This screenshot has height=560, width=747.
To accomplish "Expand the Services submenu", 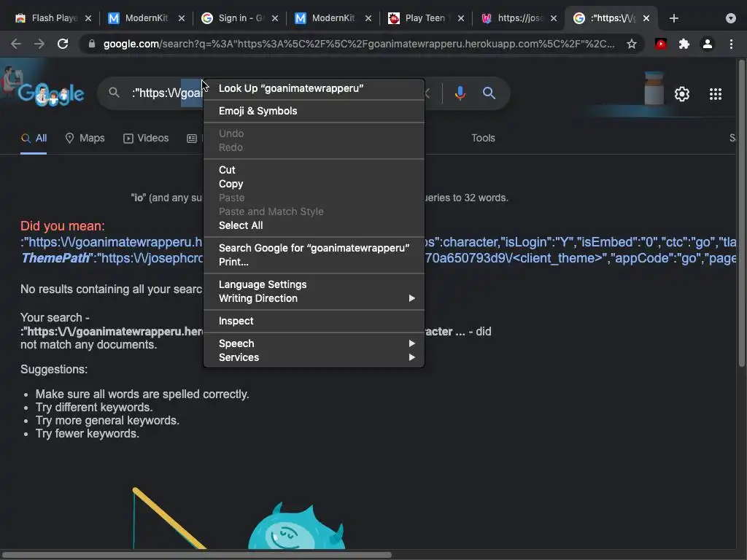I will point(314,357).
